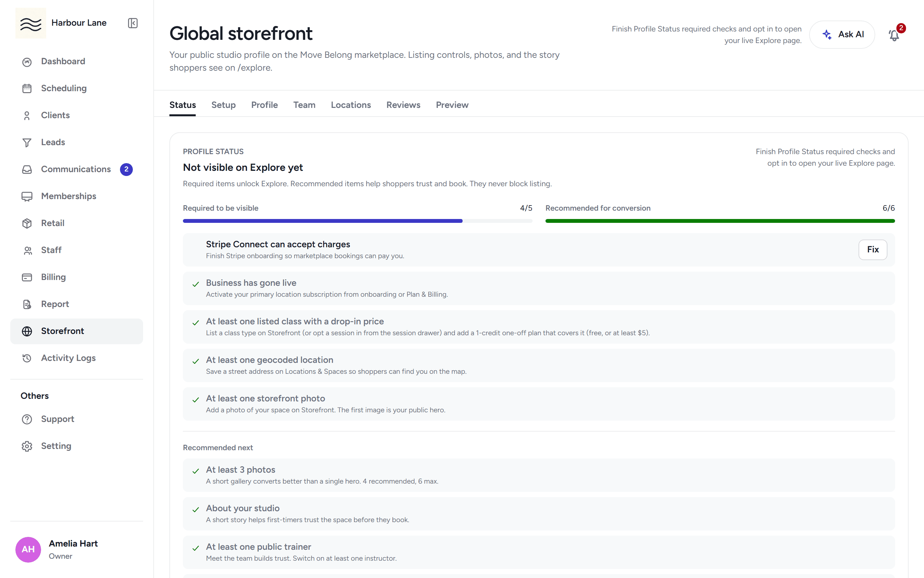The height and width of the screenshot is (578, 924).
Task: Switch to the Setup tab
Action: [223, 105]
